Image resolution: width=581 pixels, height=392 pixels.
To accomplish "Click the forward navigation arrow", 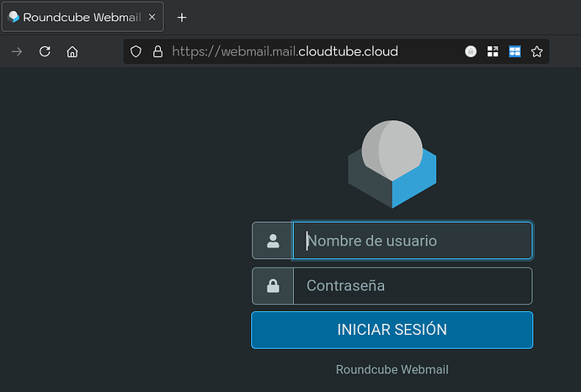I will pyautogui.click(x=17, y=51).
